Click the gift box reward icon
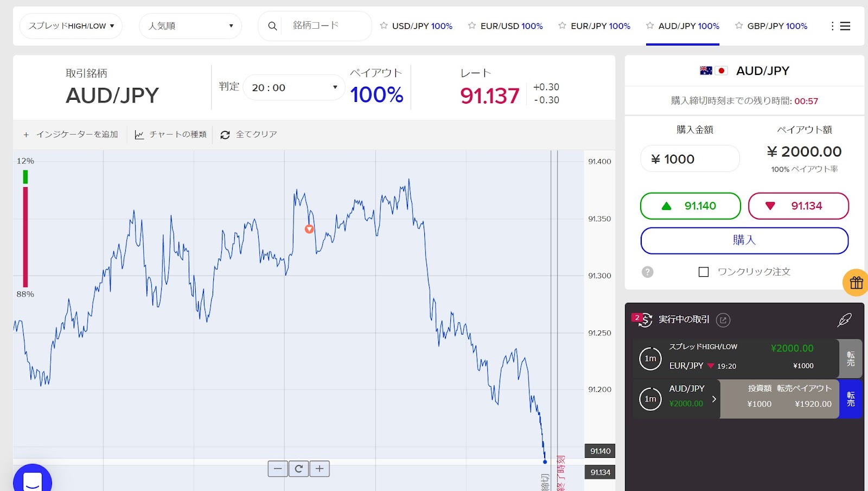The height and width of the screenshot is (491, 868). click(x=856, y=283)
